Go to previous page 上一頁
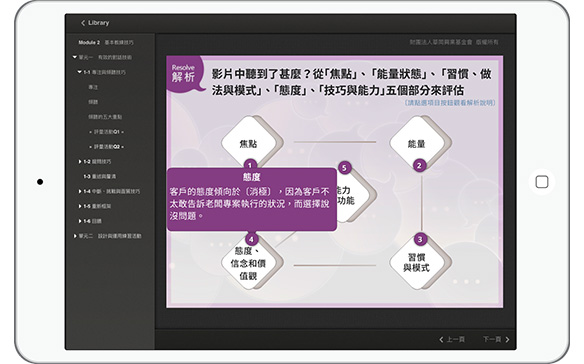Image resolution: width=584 pixels, height=364 pixels. (x=452, y=339)
